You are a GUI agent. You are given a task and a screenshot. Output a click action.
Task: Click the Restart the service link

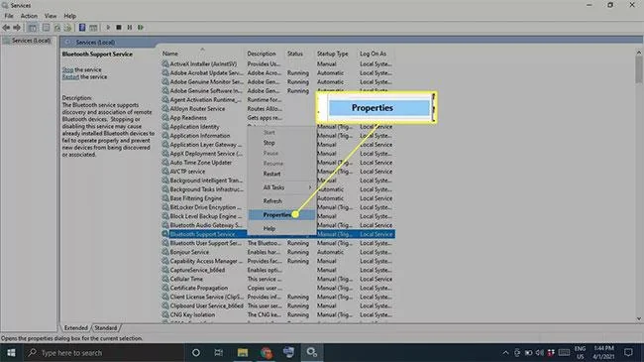point(70,77)
